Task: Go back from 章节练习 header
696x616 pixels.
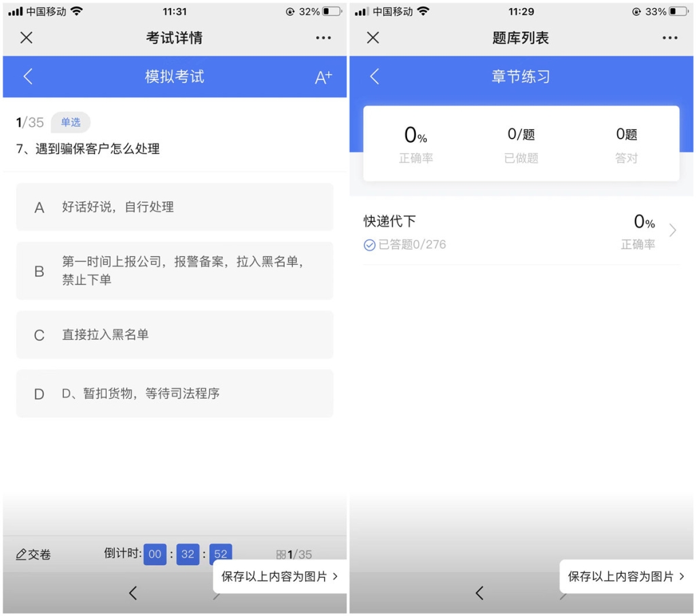Action: click(x=375, y=76)
